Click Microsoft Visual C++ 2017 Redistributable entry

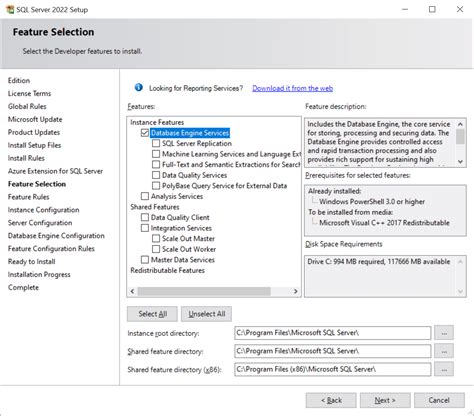(384, 223)
